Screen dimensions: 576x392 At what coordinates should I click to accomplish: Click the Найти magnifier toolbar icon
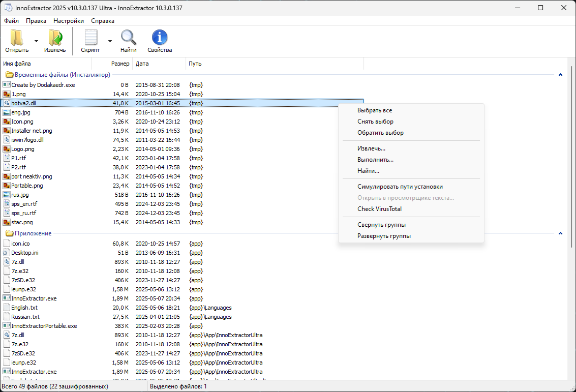(128, 38)
